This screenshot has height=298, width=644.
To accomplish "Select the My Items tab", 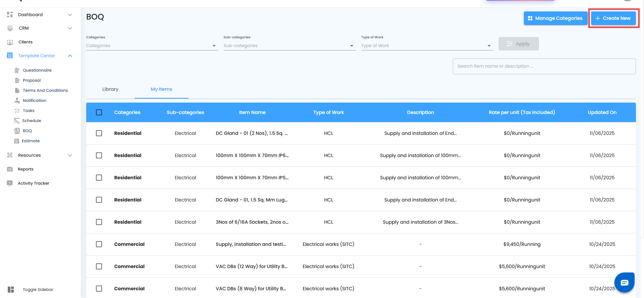I will tap(161, 89).
